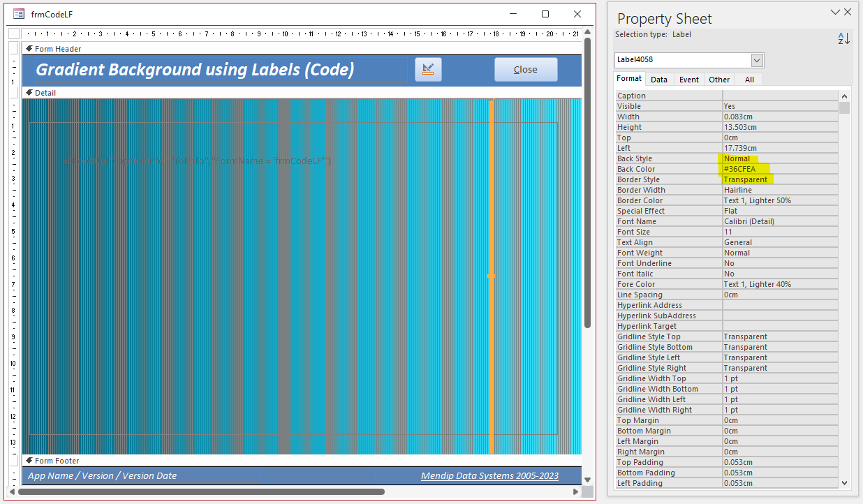Open the Label4058 object selector dropdown

point(757,60)
